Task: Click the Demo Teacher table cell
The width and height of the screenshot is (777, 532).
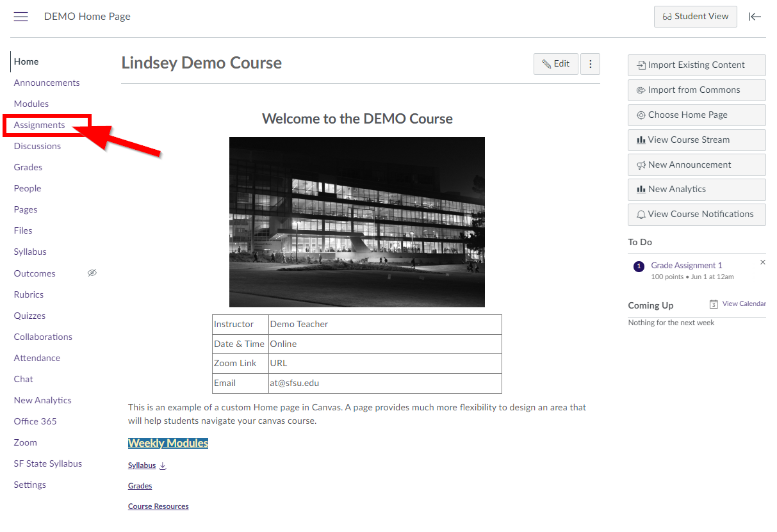Action: pos(385,325)
